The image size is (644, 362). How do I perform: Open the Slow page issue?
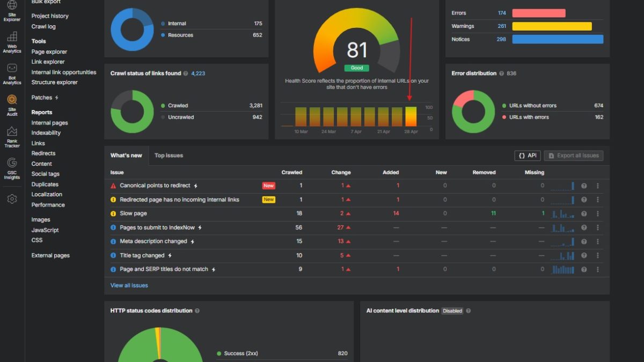pos(133,213)
